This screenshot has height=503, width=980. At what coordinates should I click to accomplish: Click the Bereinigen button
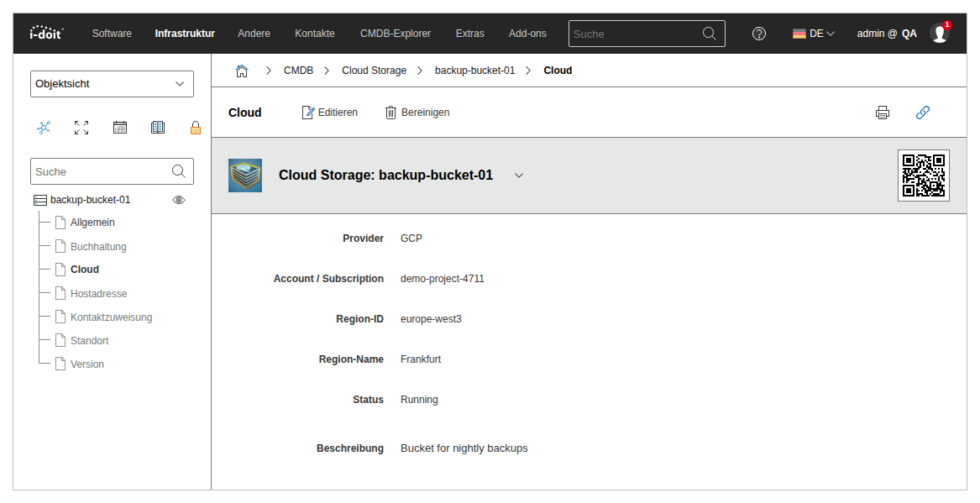tap(417, 113)
